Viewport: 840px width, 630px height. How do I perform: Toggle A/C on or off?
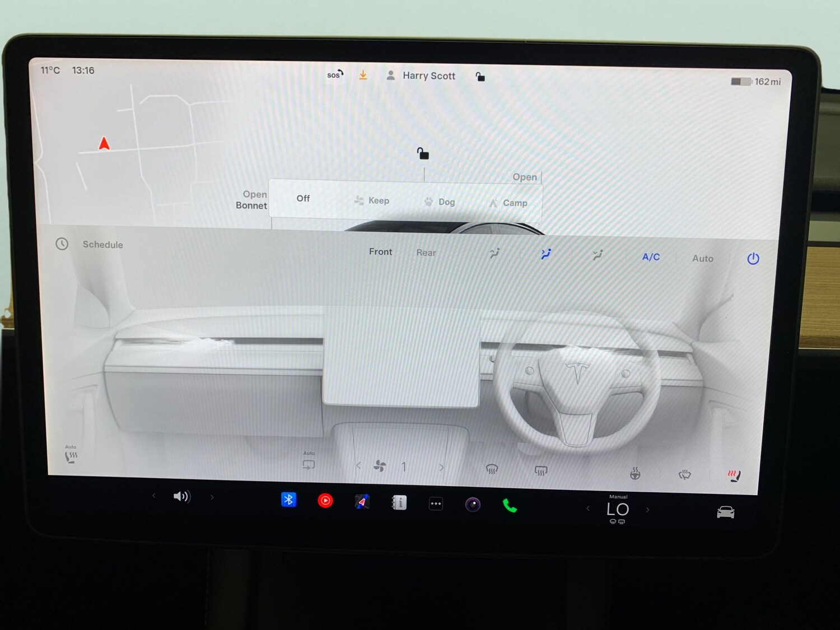tap(650, 257)
